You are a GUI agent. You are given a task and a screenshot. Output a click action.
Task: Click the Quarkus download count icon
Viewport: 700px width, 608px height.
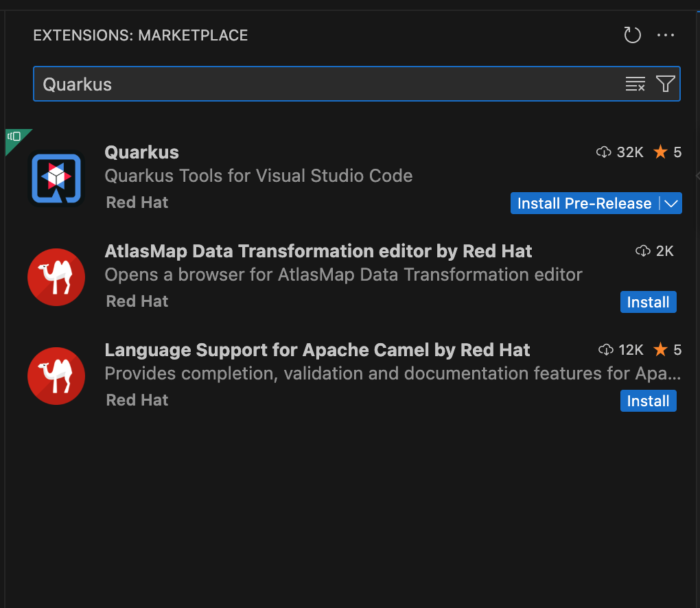coord(604,152)
